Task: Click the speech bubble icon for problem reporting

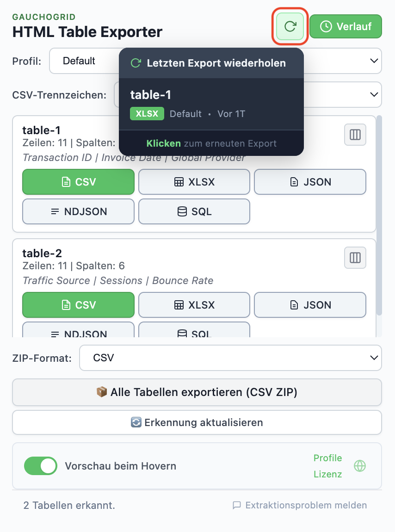Action: coord(237,505)
